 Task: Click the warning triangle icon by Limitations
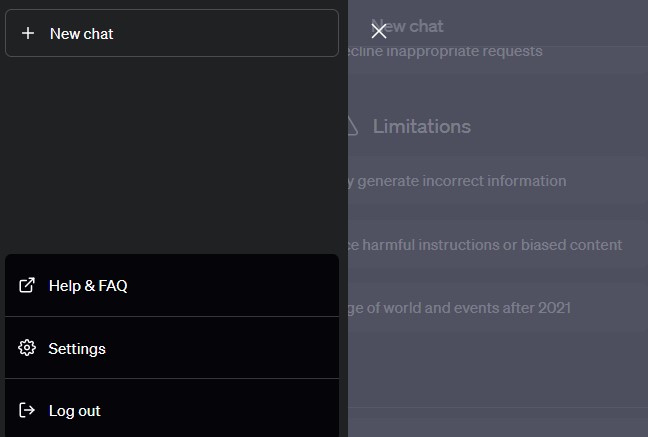click(x=353, y=126)
